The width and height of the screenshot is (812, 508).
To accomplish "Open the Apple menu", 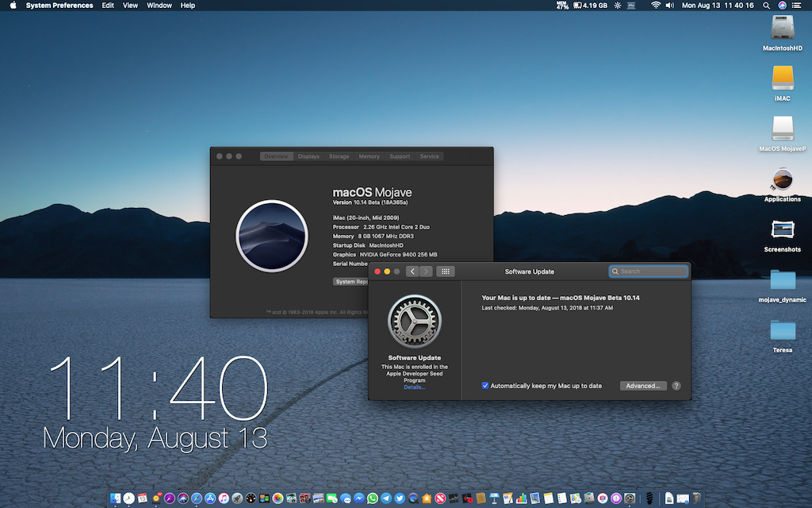I will 13,6.
